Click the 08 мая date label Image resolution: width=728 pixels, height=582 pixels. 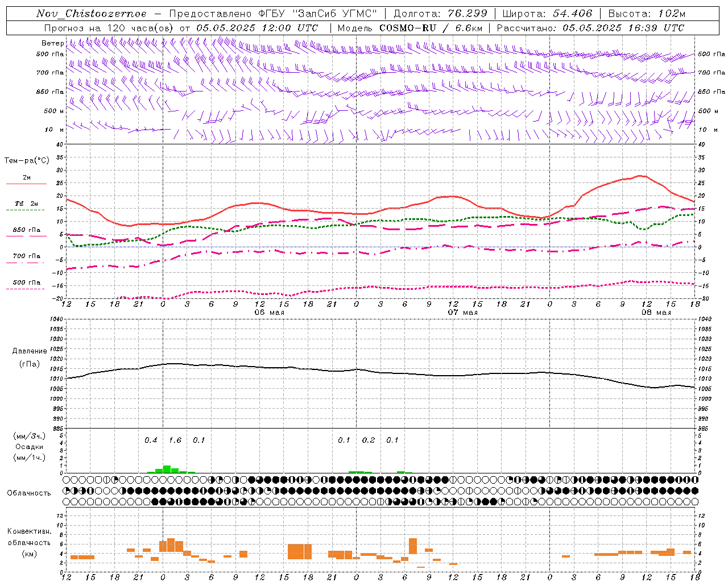tap(656, 313)
